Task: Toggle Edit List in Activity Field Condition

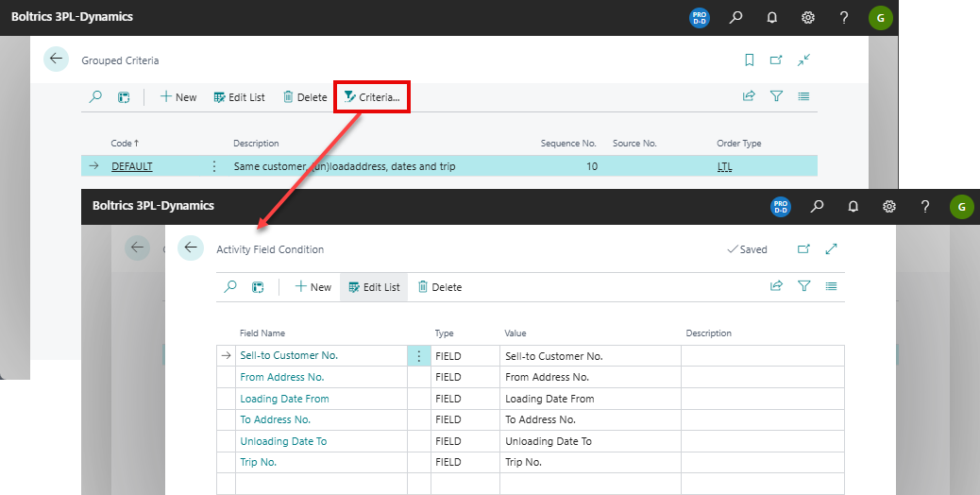Action: 374,287
